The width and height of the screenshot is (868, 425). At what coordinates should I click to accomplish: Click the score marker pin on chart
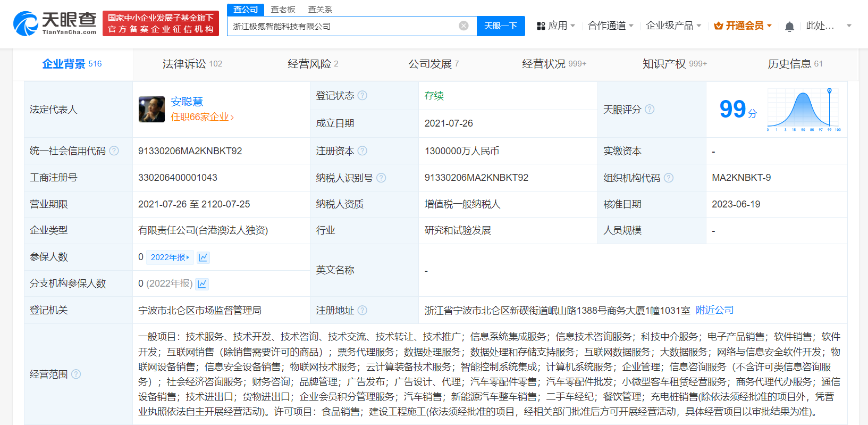[x=829, y=91]
